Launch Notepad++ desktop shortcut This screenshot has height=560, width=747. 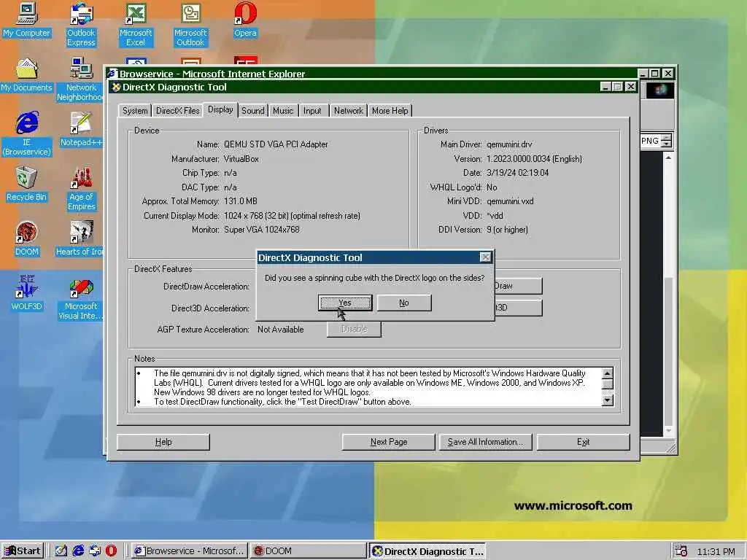(x=81, y=130)
